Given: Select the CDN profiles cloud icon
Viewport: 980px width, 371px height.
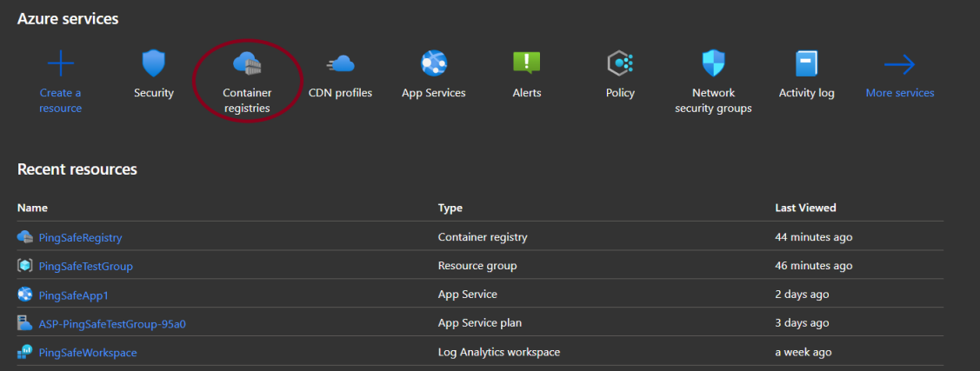Looking at the screenshot, I should [340, 63].
